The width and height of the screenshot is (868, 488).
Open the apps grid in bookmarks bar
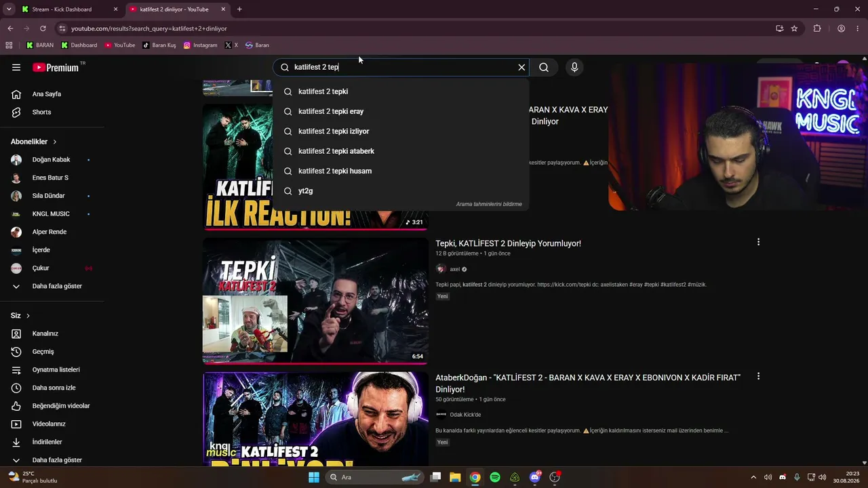(x=9, y=45)
